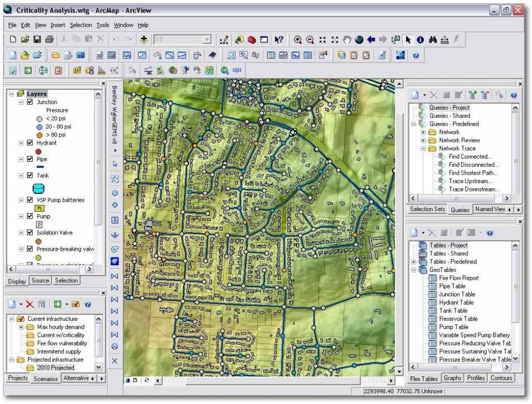The height and width of the screenshot is (404, 532).
Task: Expand the Tables - Predefined node
Action: (x=414, y=262)
